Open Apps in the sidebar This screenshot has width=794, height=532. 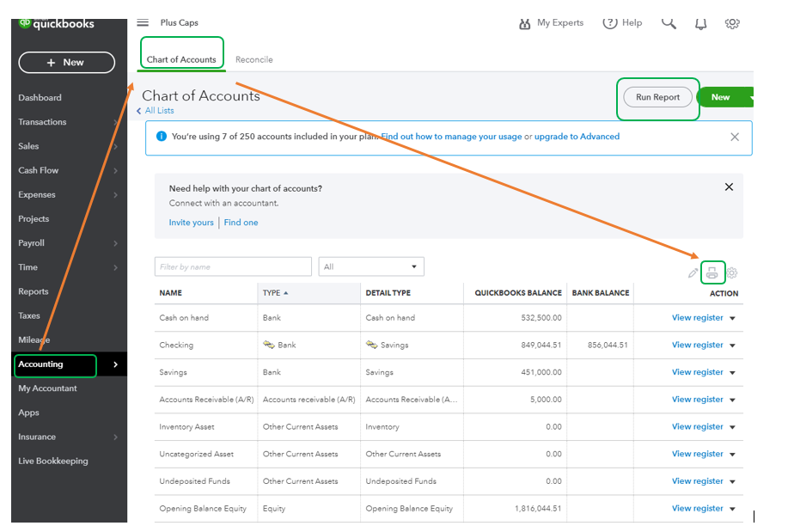29,413
